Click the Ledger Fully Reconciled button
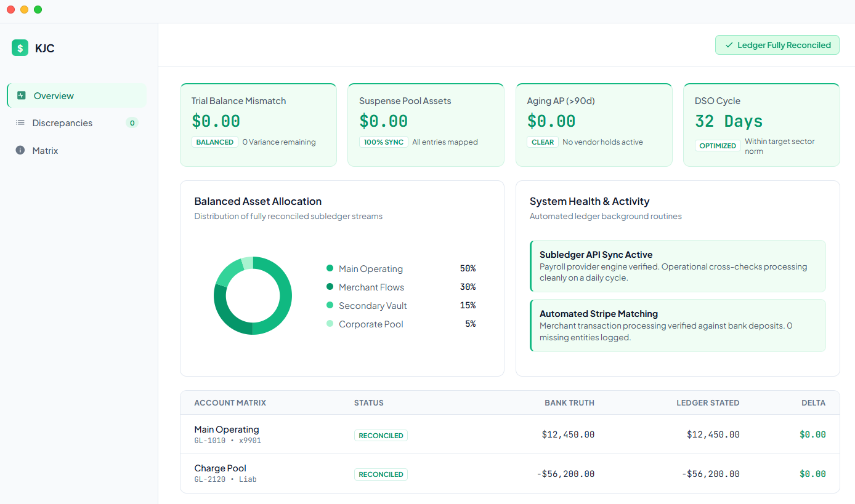This screenshot has height=504, width=855. click(x=777, y=45)
